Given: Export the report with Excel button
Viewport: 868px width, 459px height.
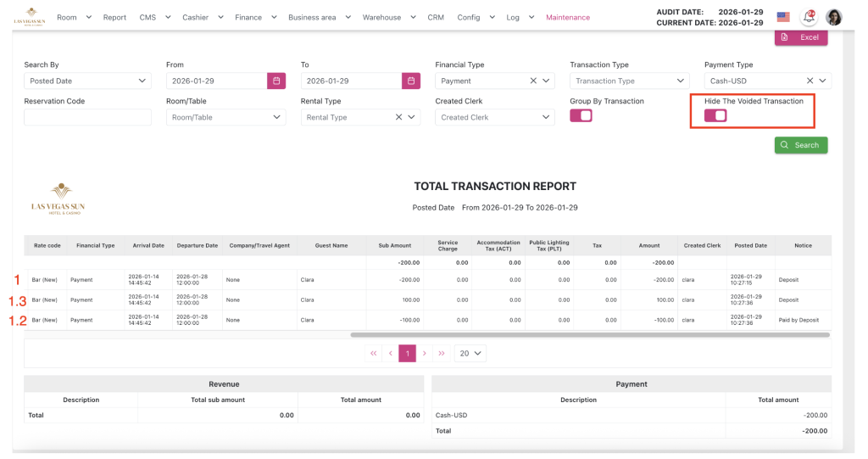Looking at the screenshot, I should pos(800,37).
